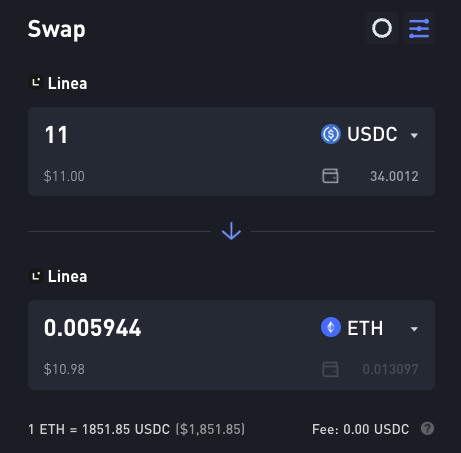Viewport: 461px width, 453px height.
Task: Click the Fee: 0.00 USDC label
Action: click(x=360, y=429)
